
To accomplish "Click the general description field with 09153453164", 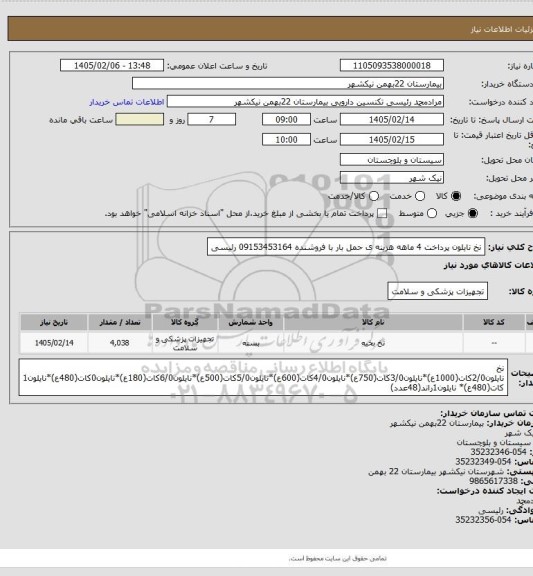I will coord(346,247).
